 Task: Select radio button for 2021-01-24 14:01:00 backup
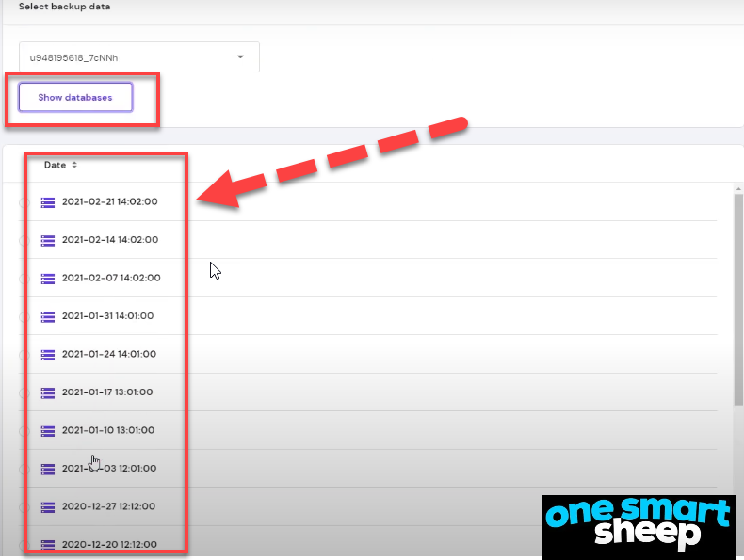24,355
